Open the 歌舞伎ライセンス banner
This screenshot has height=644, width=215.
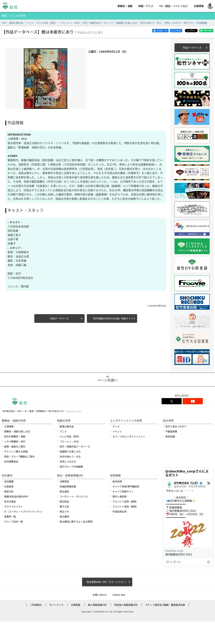192,154
